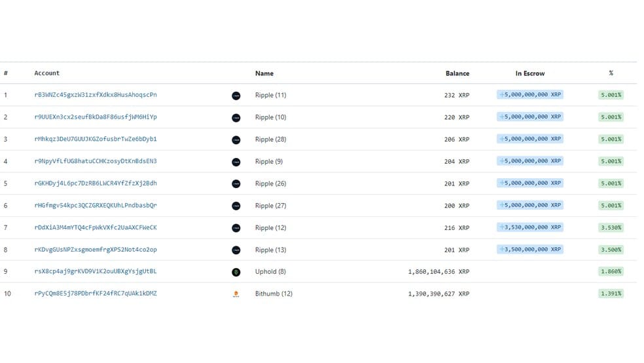Open account link starting with rDdXiA3M4mYTQ

(x=96, y=227)
